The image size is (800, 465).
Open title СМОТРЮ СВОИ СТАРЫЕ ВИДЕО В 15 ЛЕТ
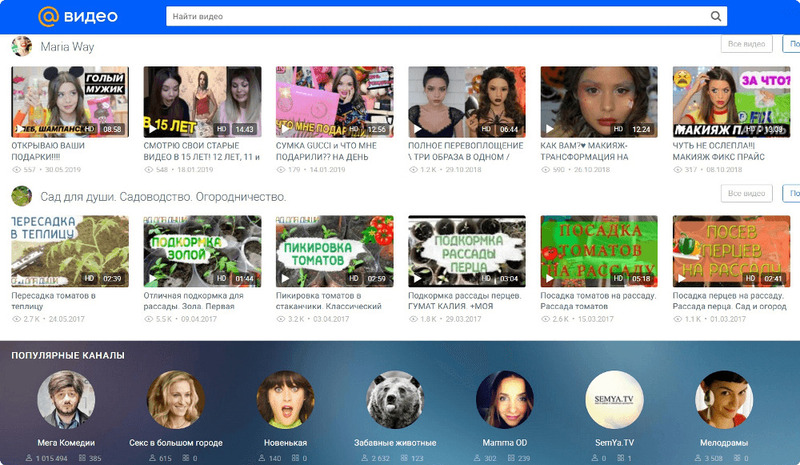click(202, 151)
